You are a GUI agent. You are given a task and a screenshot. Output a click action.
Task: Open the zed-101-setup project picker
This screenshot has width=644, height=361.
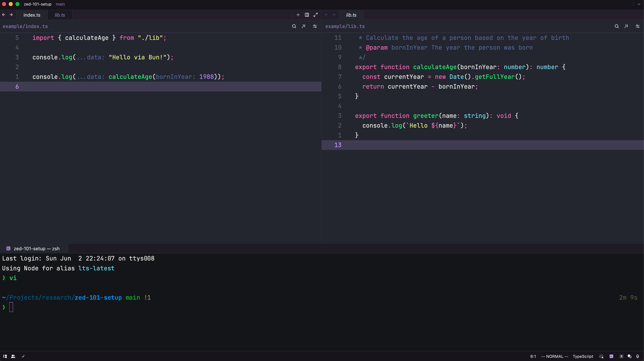coord(37,4)
